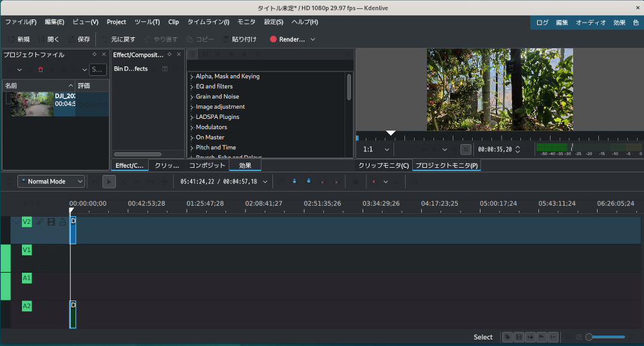Paste with the 貼り付け toolbar icon
Viewport: 644px width, 346px height.
[226, 39]
